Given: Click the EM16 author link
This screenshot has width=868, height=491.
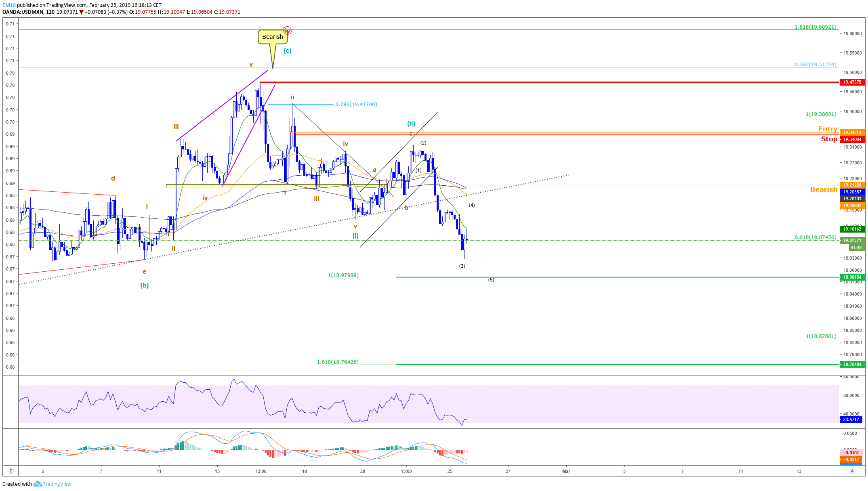Looking at the screenshot, I should click(x=9, y=5).
